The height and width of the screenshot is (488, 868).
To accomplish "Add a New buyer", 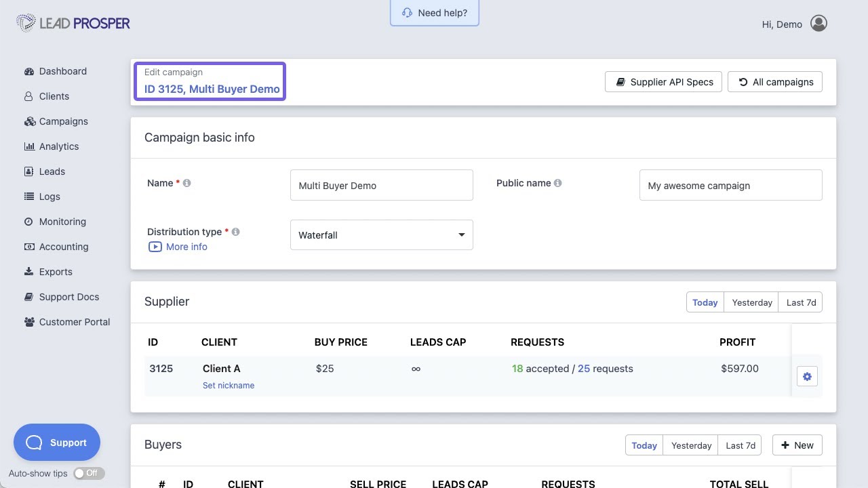I will 797,445.
